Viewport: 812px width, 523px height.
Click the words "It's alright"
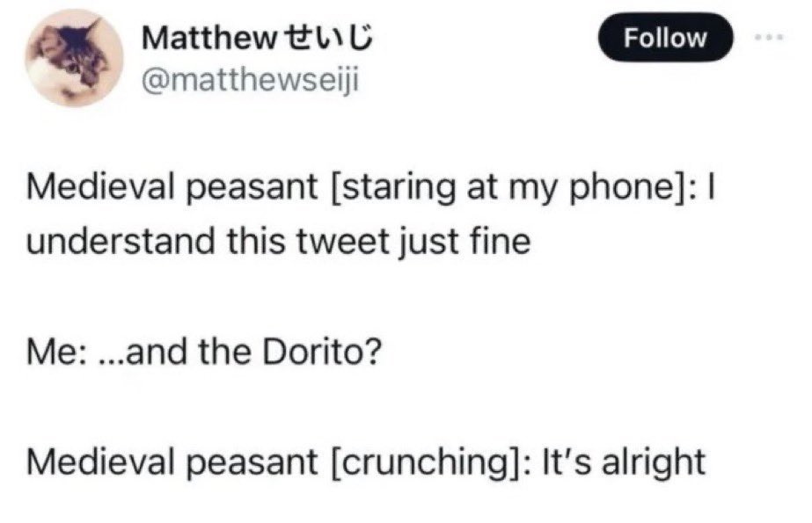pyautogui.click(x=624, y=461)
